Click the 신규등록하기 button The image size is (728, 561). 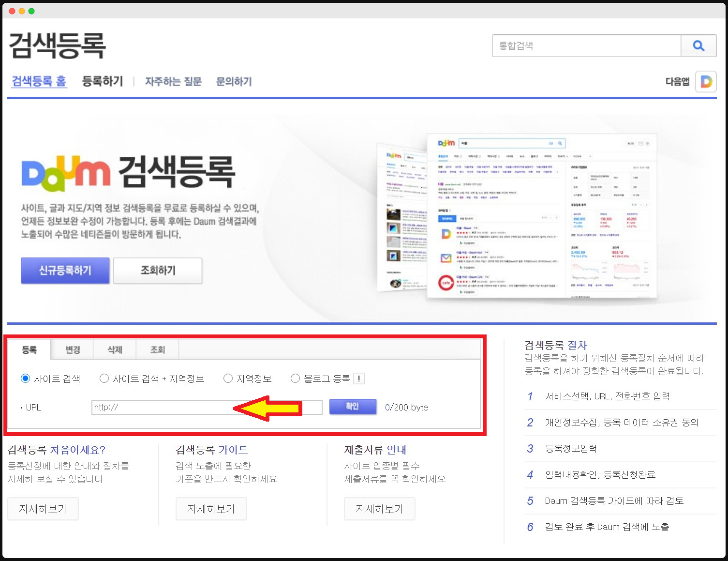tap(65, 271)
